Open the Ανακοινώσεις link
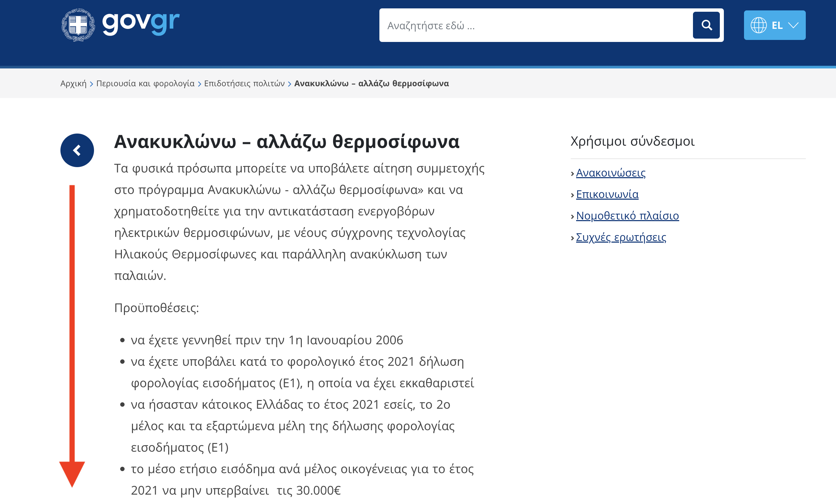Screen dimensions: 836x504 point(610,173)
